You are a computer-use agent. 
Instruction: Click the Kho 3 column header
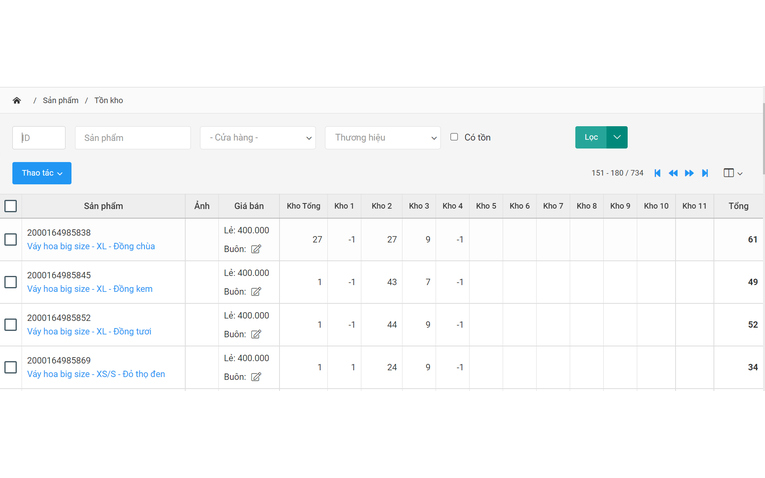[x=419, y=206]
